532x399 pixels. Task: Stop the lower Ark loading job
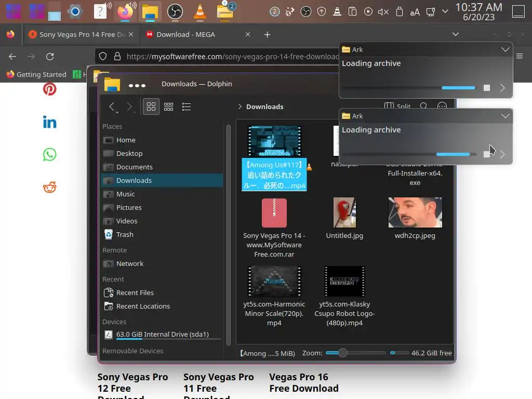pyautogui.click(x=486, y=154)
